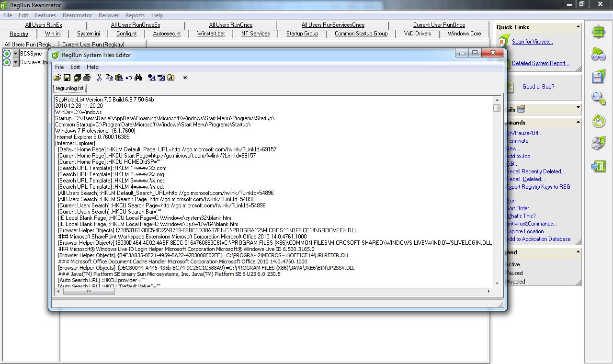Open the Reanimator menu in main window
The image size is (613, 364).
click(78, 15)
